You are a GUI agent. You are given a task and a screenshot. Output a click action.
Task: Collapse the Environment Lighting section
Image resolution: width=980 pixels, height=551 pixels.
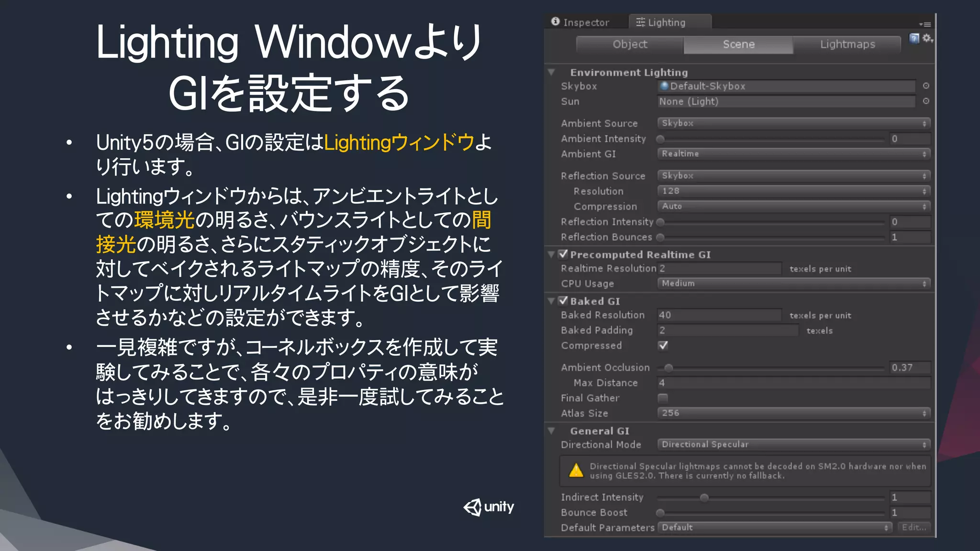(x=551, y=72)
